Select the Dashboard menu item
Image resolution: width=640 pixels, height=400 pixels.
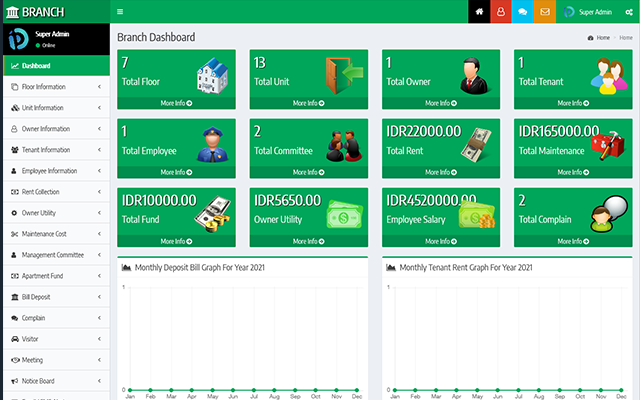point(56,66)
